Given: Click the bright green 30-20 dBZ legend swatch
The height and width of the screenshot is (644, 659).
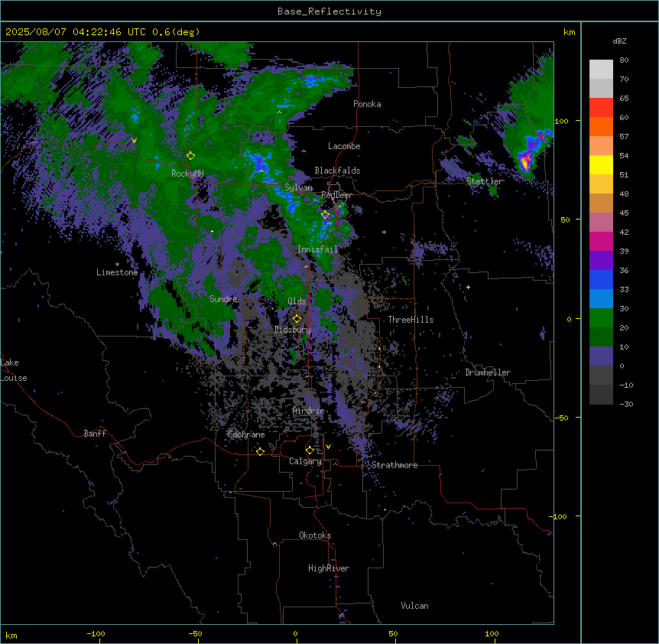Looking at the screenshot, I should tap(601, 318).
